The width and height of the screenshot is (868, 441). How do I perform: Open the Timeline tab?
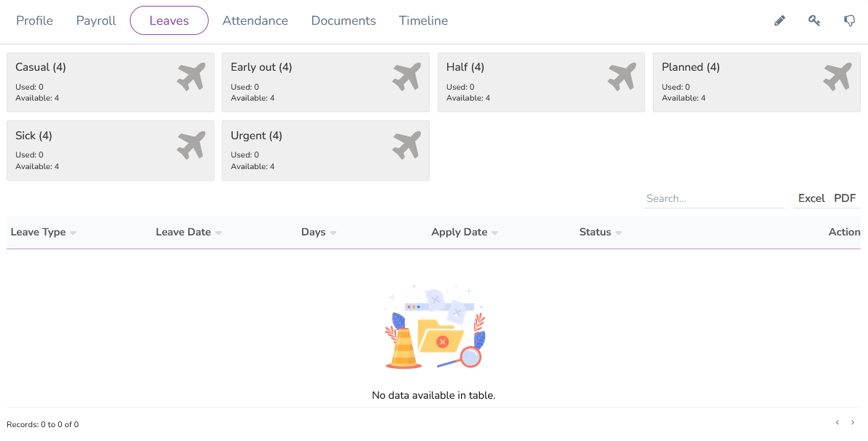click(423, 20)
